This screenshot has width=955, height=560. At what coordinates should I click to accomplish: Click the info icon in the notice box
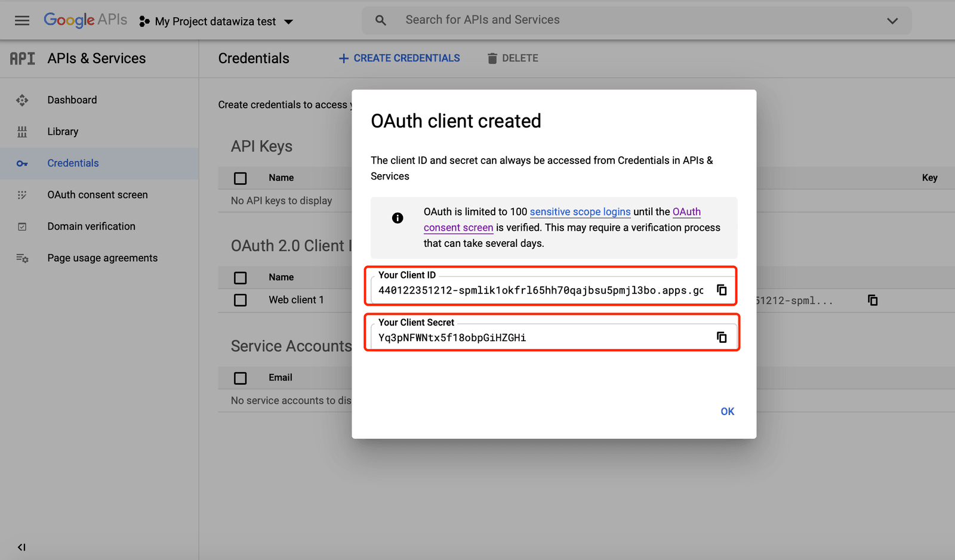pyautogui.click(x=398, y=218)
